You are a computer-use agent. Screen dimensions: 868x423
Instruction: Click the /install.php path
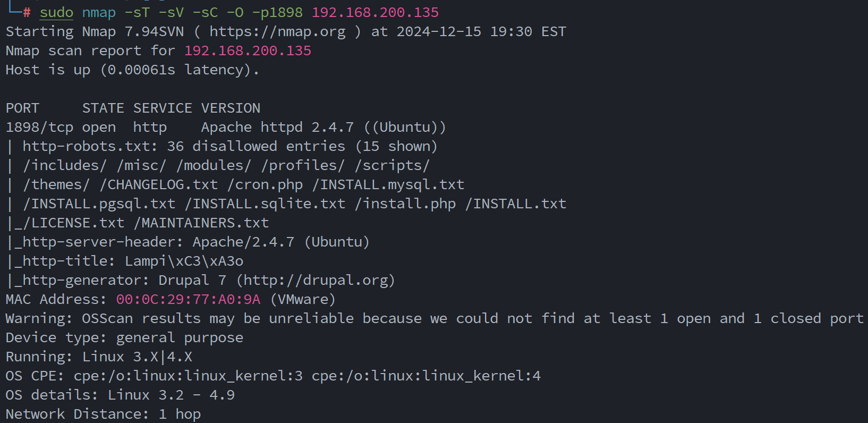405,204
